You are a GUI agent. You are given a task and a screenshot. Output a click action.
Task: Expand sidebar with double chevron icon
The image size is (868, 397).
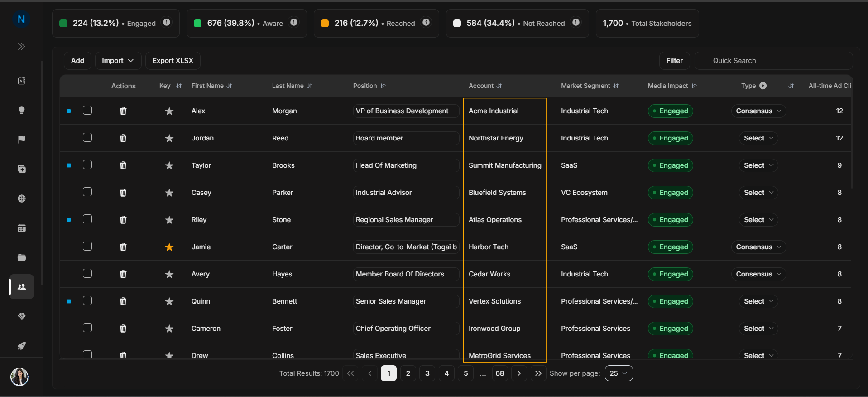(x=21, y=46)
